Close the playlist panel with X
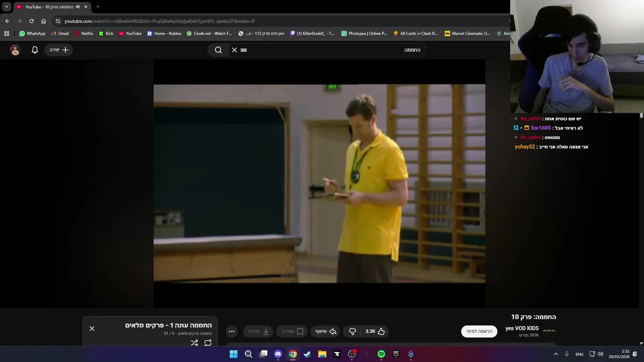Image resolution: width=644 pixels, height=362 pixels. [92, 328]
